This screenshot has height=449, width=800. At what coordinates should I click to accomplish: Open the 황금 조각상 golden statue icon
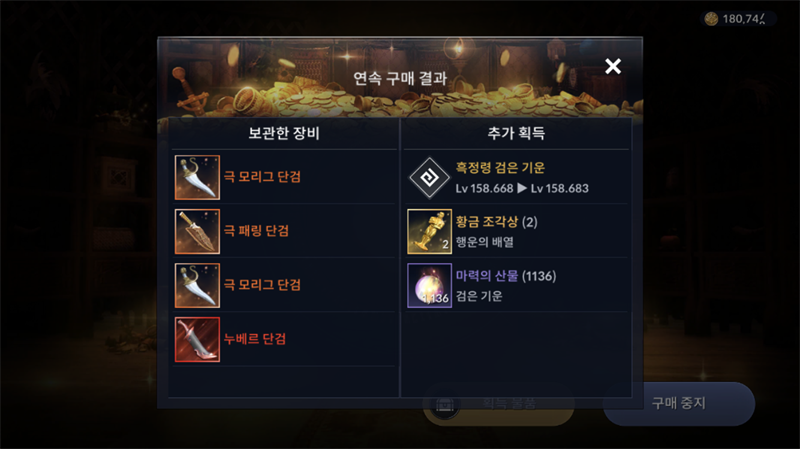[x=430, y=232]
